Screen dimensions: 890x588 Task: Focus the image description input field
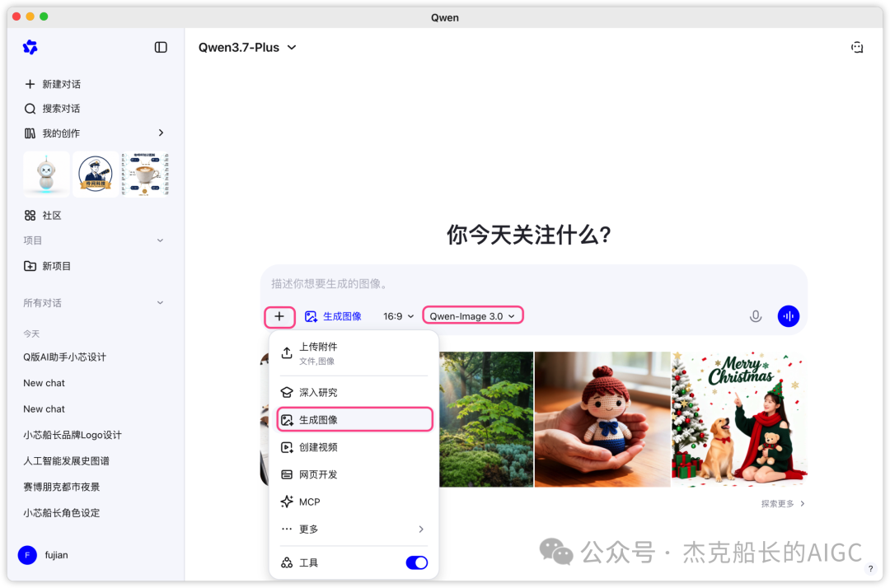coord(533,283)
